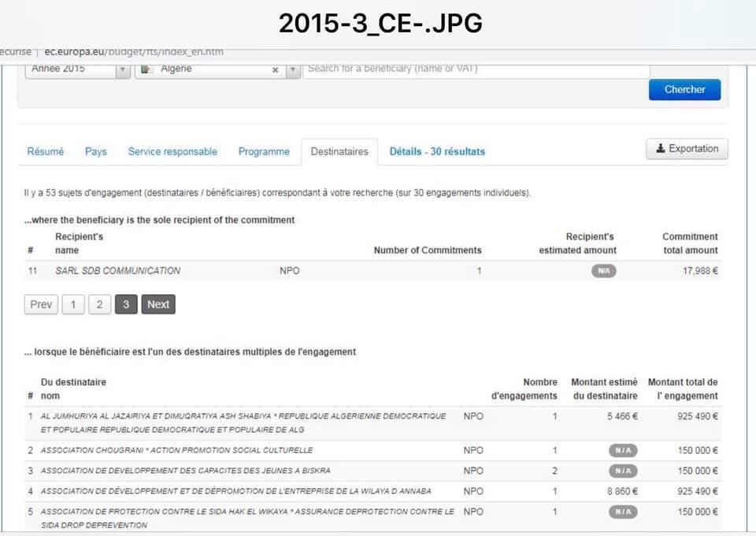Select the Service responsable tab
This screenshot has height=536, width=756.
click(172, 151)
